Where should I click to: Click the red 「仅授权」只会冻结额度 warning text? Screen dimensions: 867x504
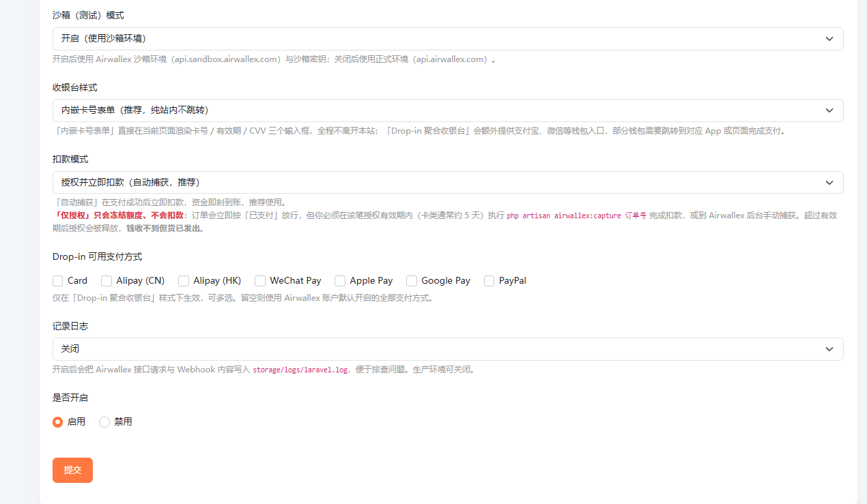click(118, 216)
